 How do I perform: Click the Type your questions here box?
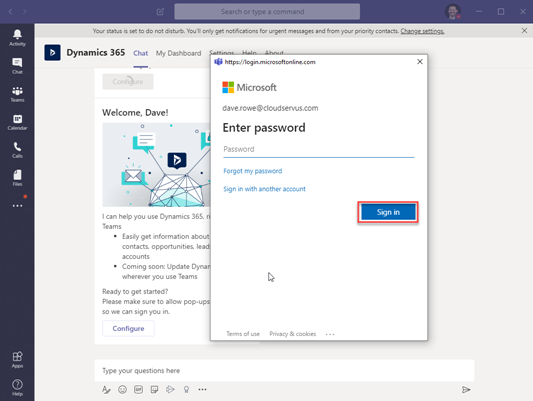coord(284,370)
